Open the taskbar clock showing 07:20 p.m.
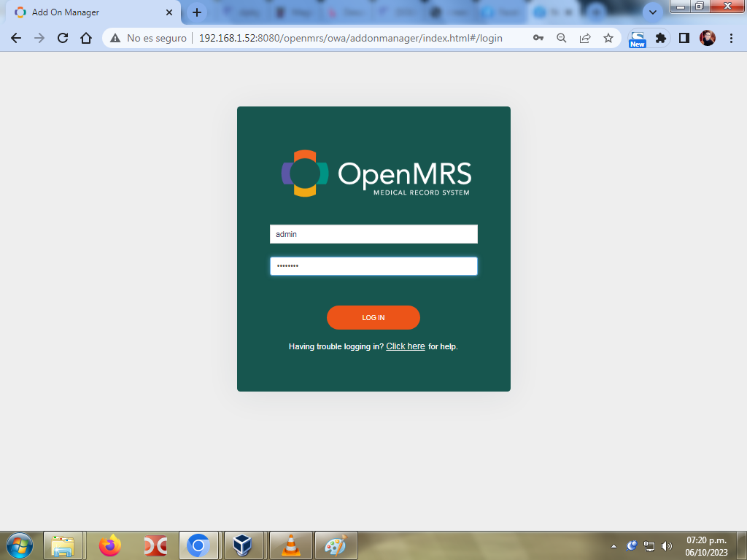 706,546
